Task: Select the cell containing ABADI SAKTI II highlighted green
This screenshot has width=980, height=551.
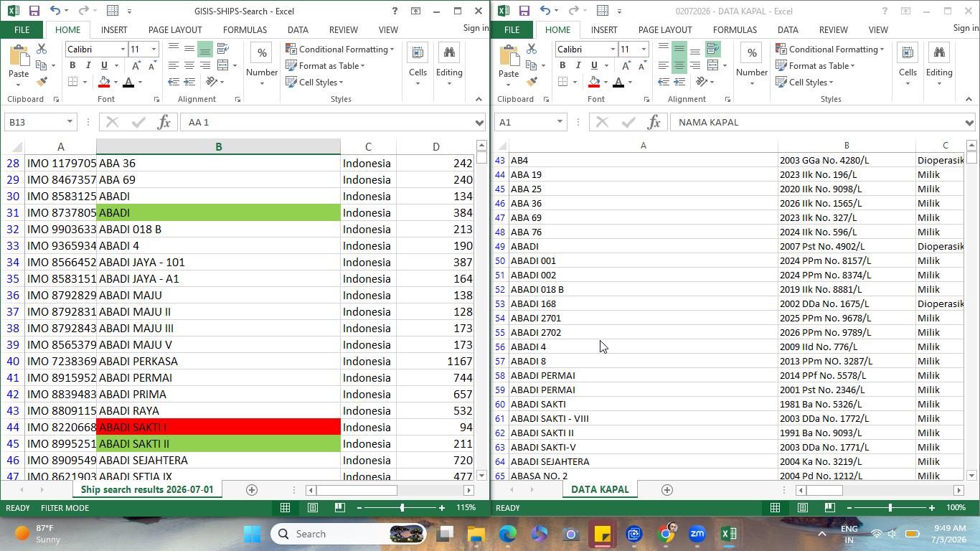Action: (218, 443)
